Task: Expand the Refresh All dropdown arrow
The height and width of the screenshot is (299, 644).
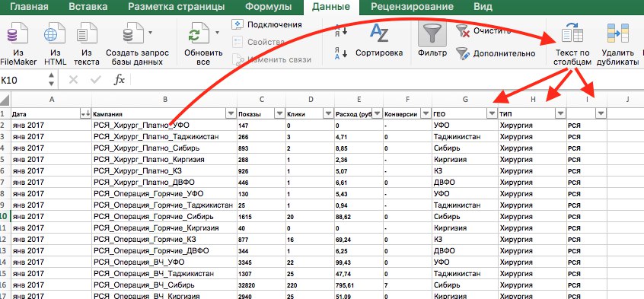Action: pos(217,33)
